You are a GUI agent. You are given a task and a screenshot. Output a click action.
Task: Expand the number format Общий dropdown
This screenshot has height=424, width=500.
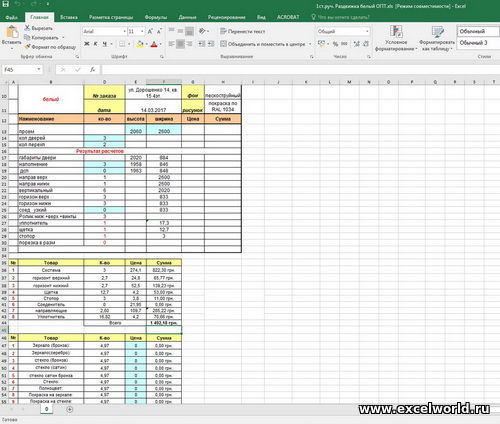click(x=367, y=31)
